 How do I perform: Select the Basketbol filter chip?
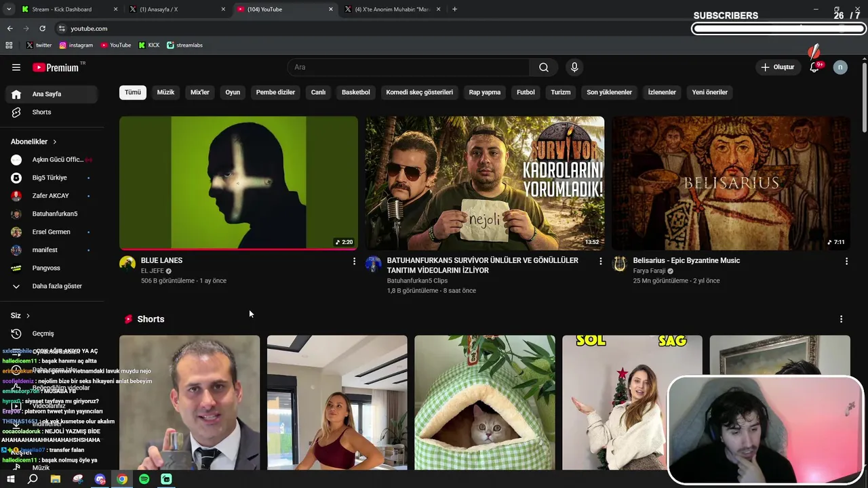coord(356,92)
